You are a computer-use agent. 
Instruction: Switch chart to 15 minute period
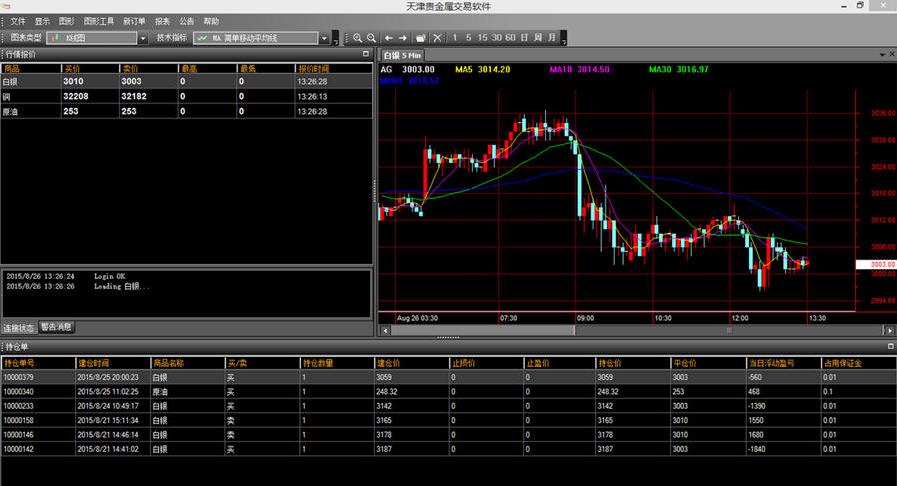click(483, 38)
